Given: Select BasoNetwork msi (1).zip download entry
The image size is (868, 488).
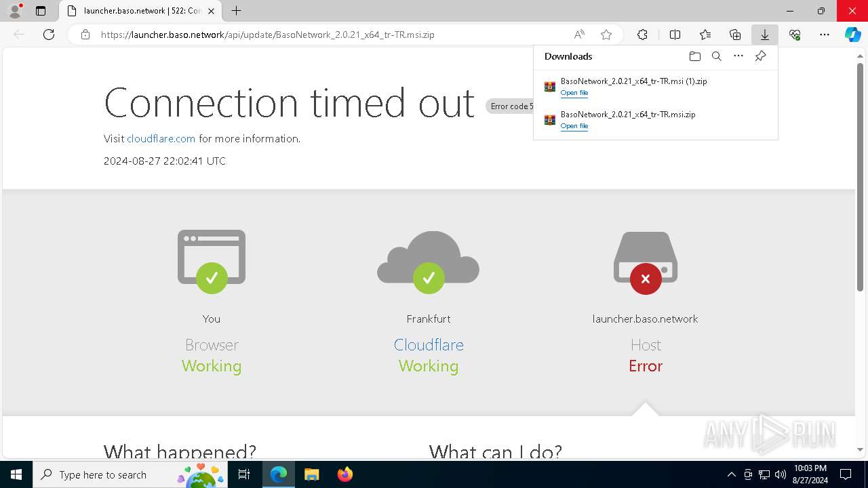Looking at the screenshot, I should point(656,87).
